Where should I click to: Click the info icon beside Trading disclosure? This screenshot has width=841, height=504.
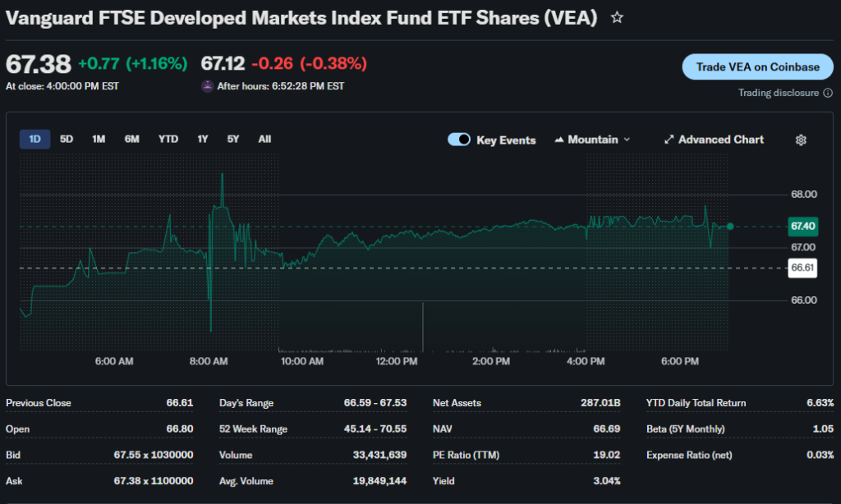(826, 93)
